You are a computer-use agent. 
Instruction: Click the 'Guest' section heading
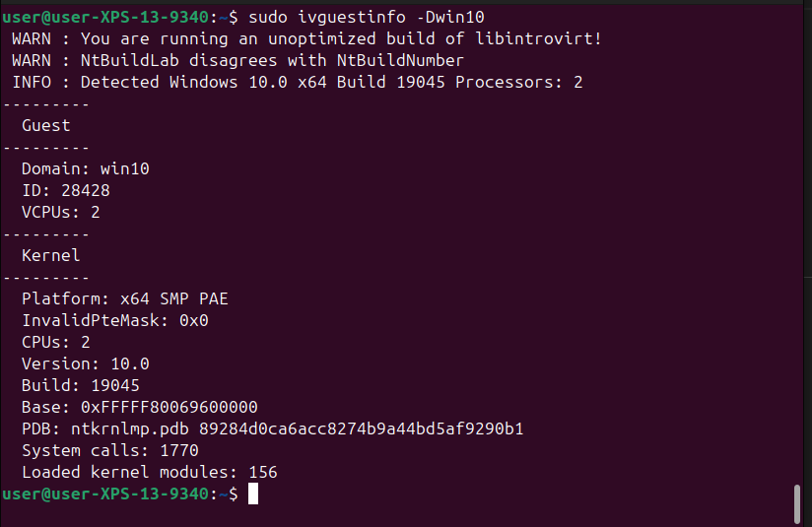pos(46,125)
